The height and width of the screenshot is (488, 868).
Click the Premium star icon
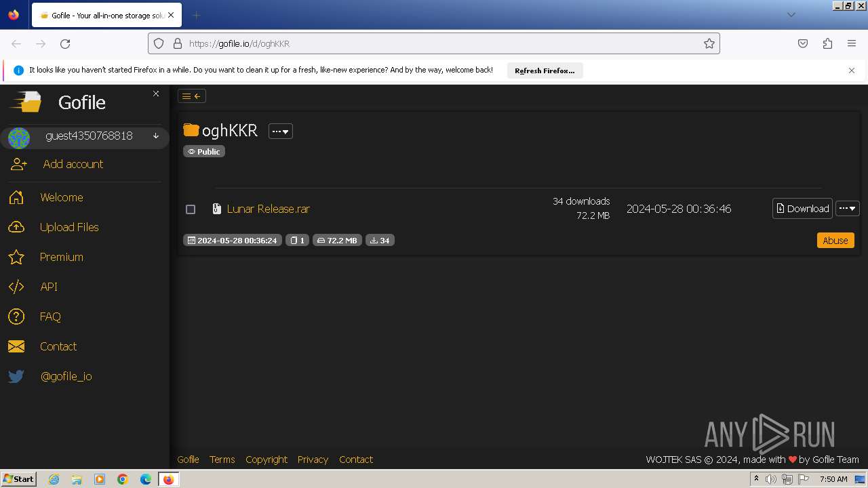(16, 257)
